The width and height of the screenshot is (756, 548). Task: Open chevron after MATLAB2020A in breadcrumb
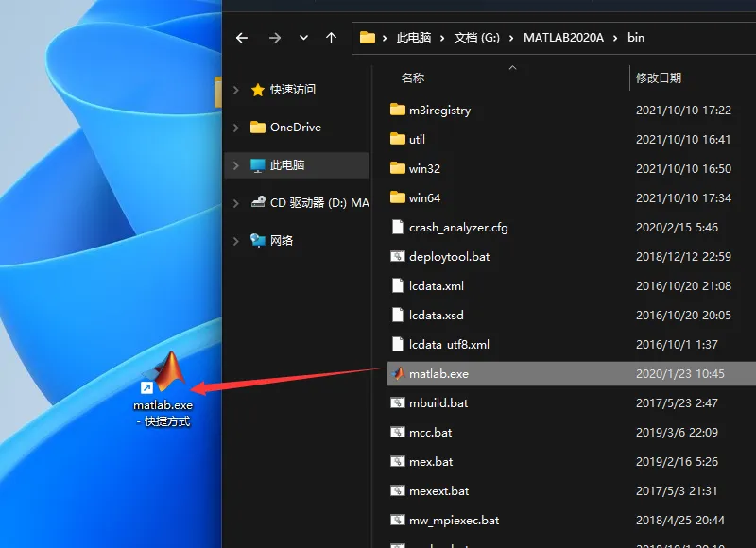pos(615,38)
